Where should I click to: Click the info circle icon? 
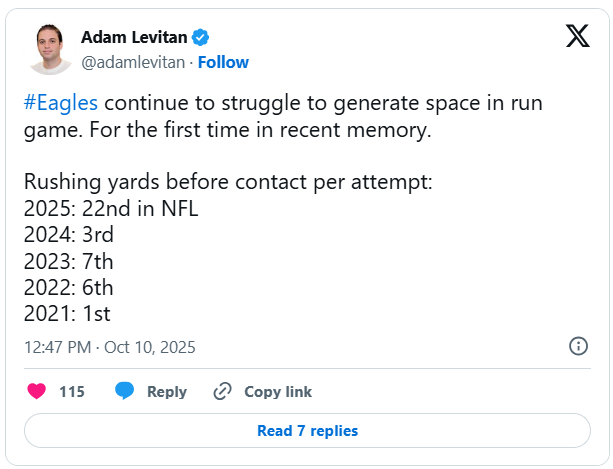pos(578,346)
